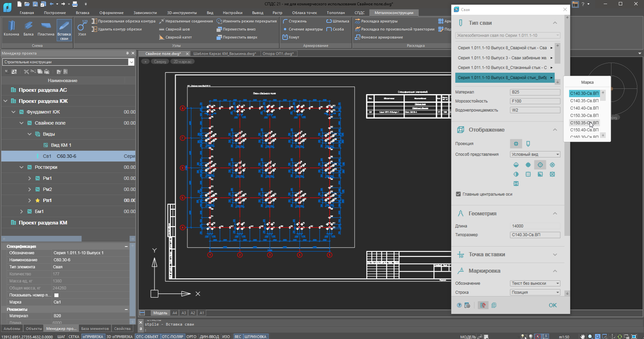Viewport: 644px width, 339px height.
Task: Select Св1 С60.30-6 tree row
Action: click(68, 156)
